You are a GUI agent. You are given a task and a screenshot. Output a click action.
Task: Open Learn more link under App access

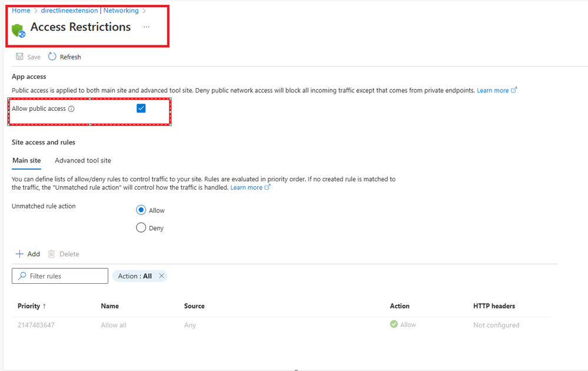(x=493, y=90)
